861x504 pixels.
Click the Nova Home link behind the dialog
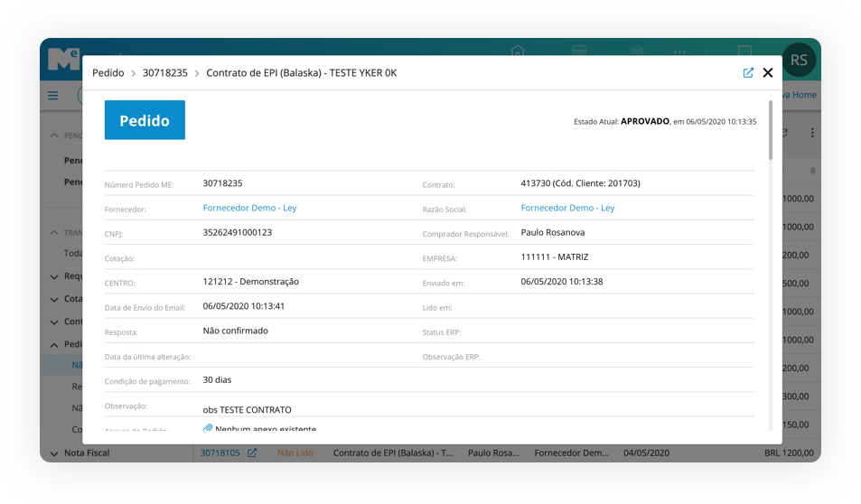(800, 95)
